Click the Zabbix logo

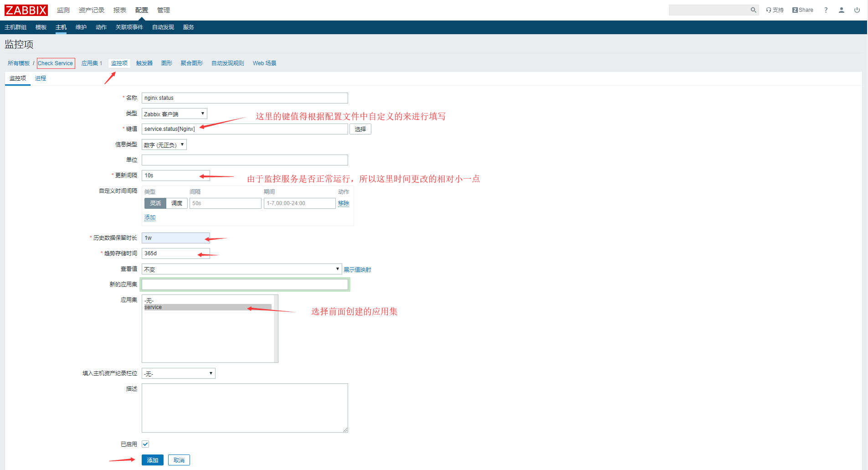[26, 10]
